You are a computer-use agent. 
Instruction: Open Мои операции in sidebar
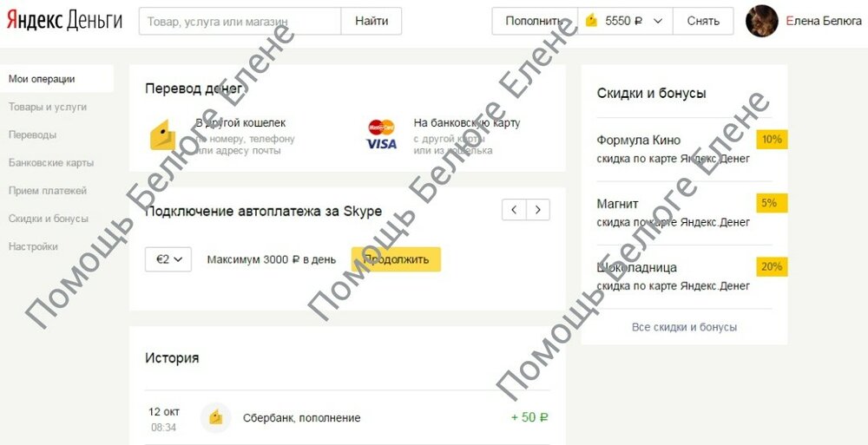56,79
